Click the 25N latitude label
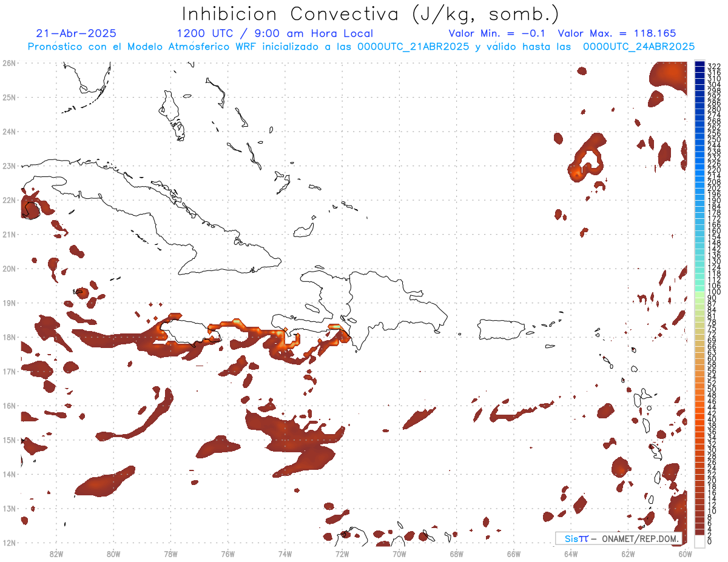The image size is (728, 562). pos(9,97)
